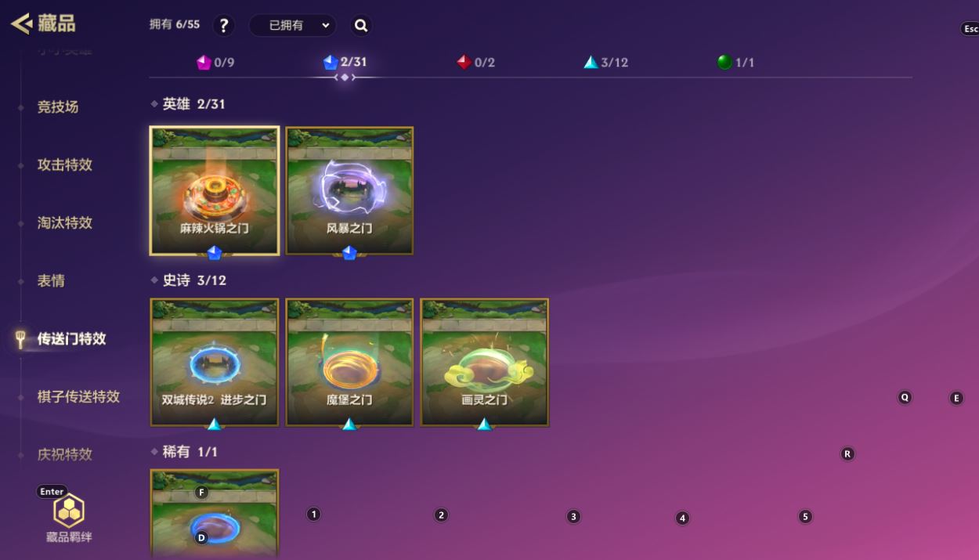Expand the 已拥有 filter dropdown

click(293, 25)
